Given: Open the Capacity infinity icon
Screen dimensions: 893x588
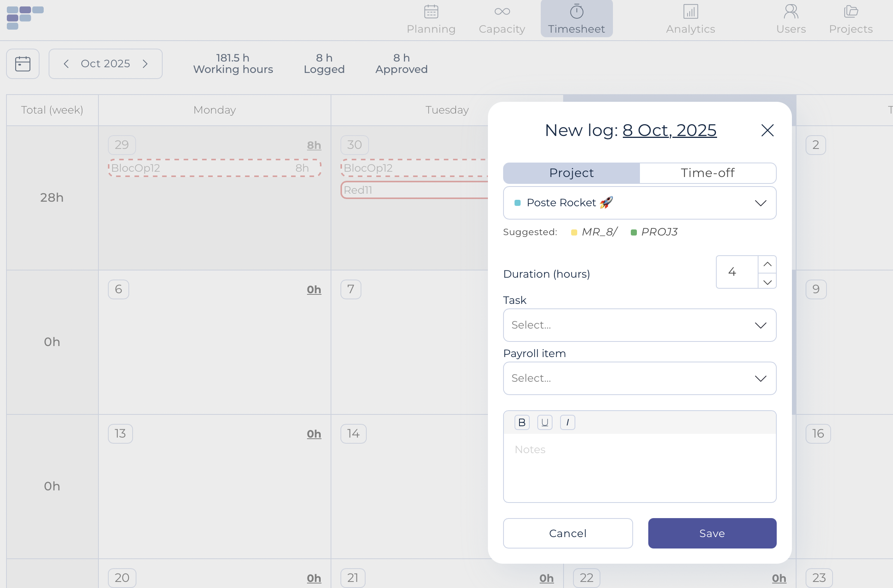Looking at the screenshot, I should (x=502, y=19).
